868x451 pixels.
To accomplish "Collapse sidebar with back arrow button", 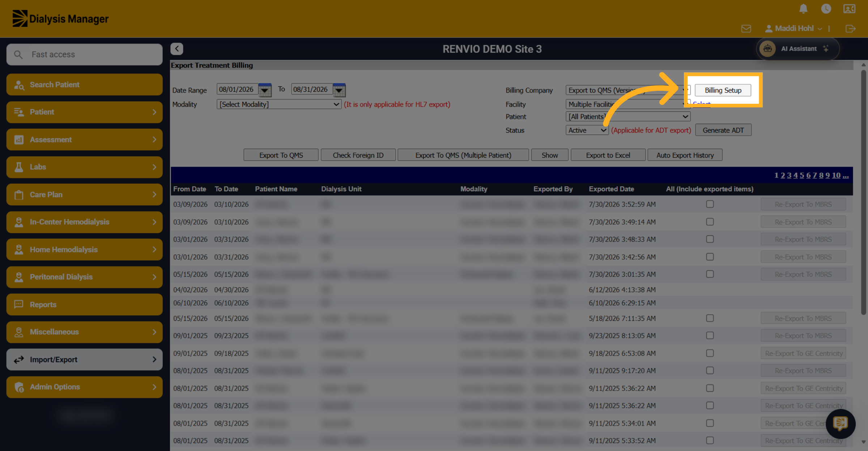I will pyautogui.click(x=177, y=49).
